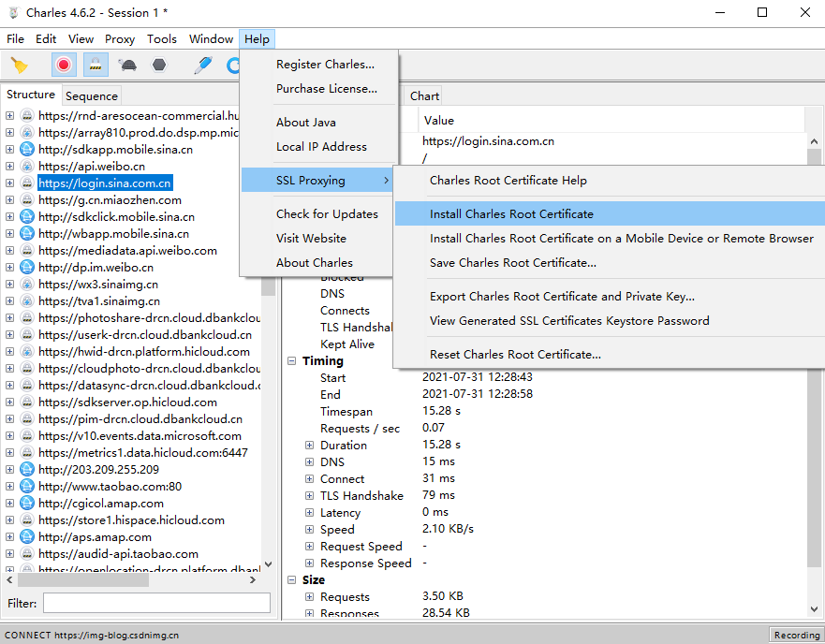825x644 pixels.
Task: Choose Register Charles... menu item
Action: click(x=319, y=65)
